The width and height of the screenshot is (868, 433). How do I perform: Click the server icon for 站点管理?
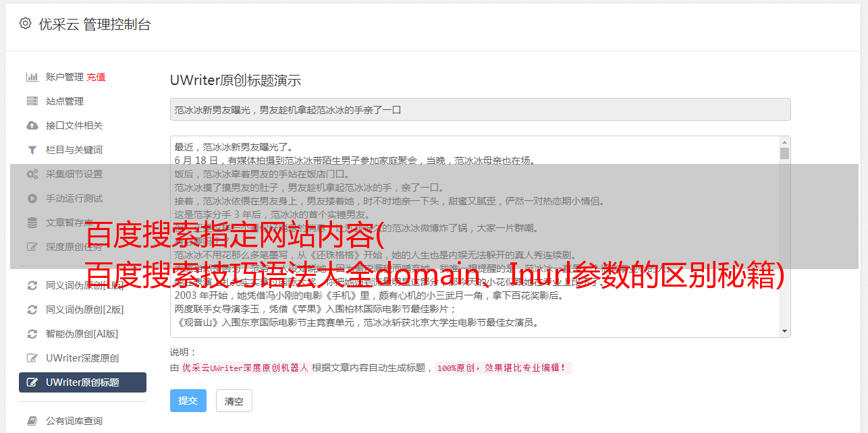tap(32, 101)
